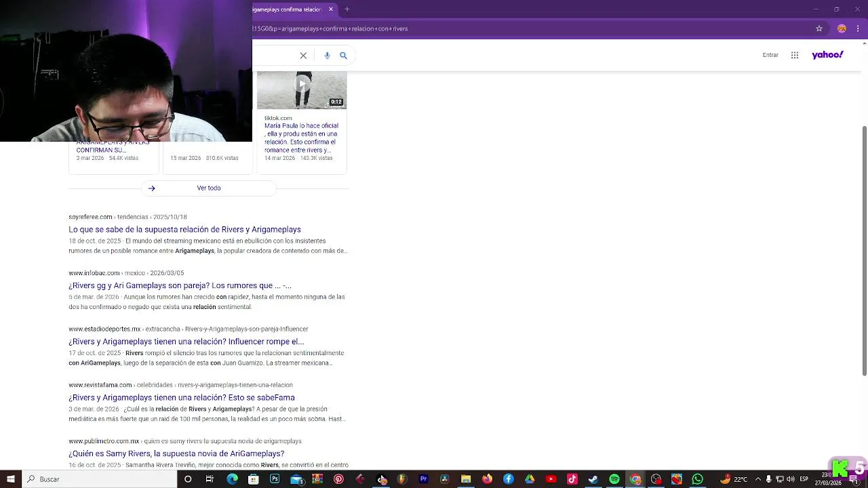Click the Buscar taskbar search box
The image size is (868, 488).
[99, 479]
